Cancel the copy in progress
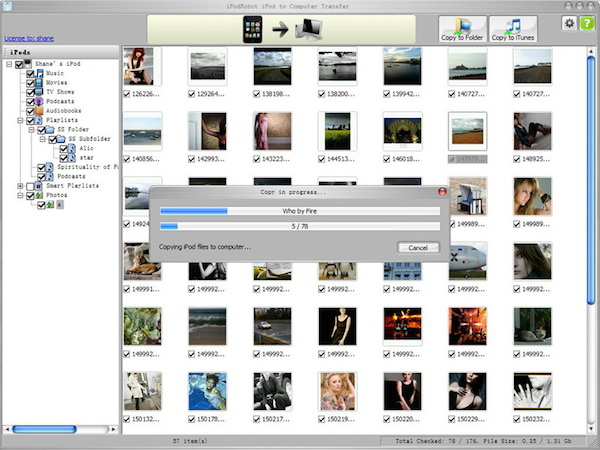Viewport: 600px width, 450px height. 418,247
